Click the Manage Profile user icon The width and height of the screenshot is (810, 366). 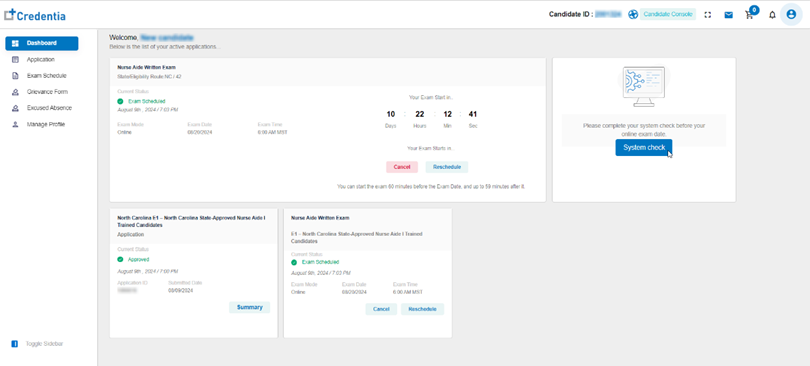pyautogui.click(x=15, y=124)
